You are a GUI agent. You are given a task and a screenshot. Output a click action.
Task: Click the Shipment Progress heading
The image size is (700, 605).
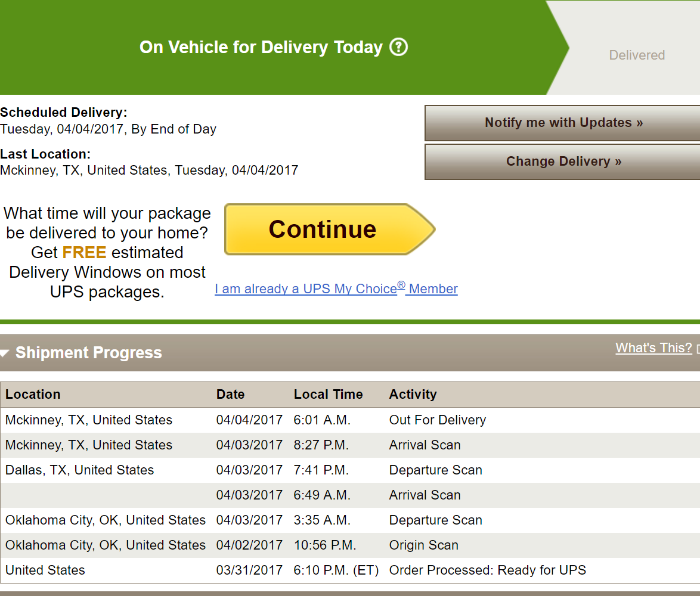click(89, 353)
